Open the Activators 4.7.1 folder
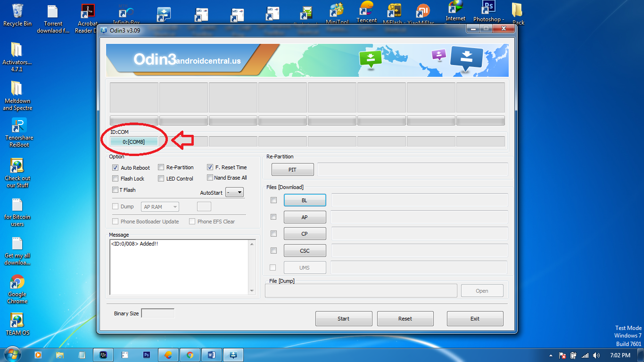This screenshot has width=644, height=362. (x=17, y=58)
